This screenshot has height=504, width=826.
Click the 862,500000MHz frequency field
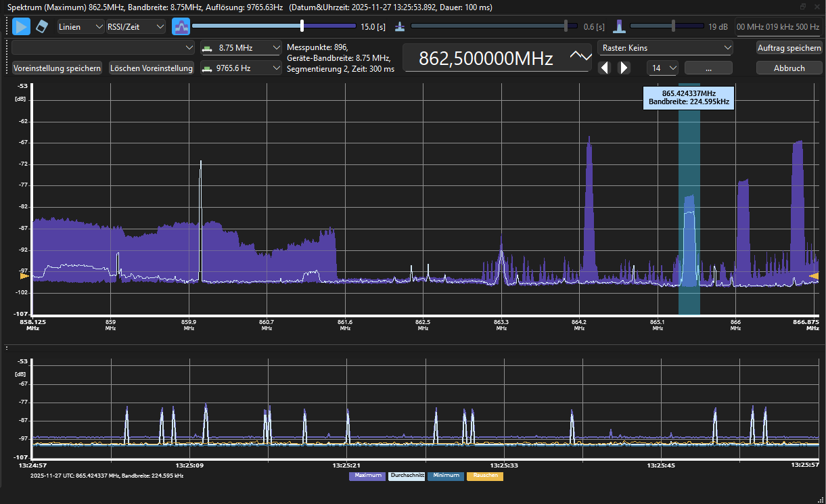486,58
